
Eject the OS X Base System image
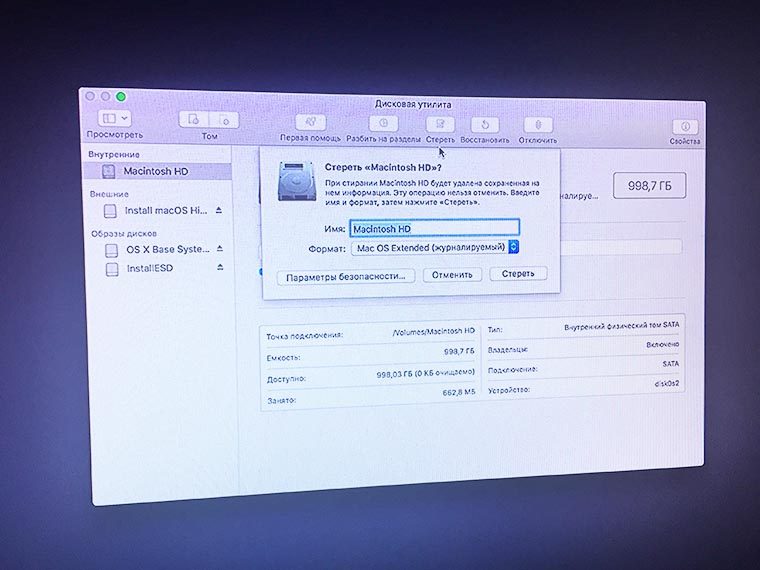[220, 248]
